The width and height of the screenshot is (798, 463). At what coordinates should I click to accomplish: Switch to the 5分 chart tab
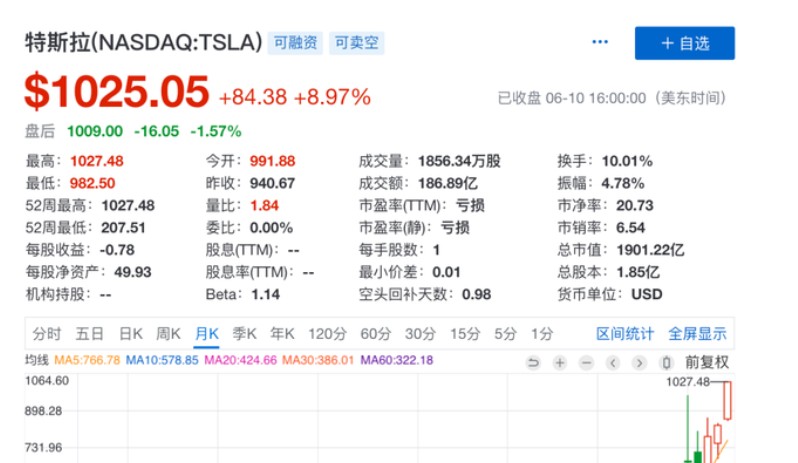[x=505, y=334]
